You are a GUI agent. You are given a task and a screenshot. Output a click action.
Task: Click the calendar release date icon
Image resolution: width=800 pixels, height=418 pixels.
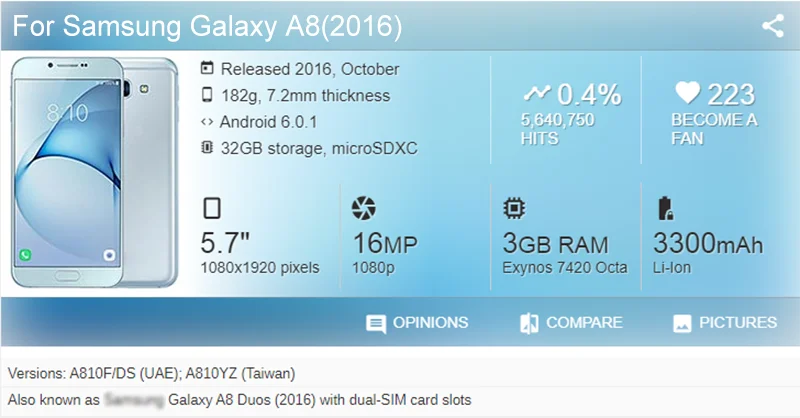pyautogui.click(x=207, y=69)
